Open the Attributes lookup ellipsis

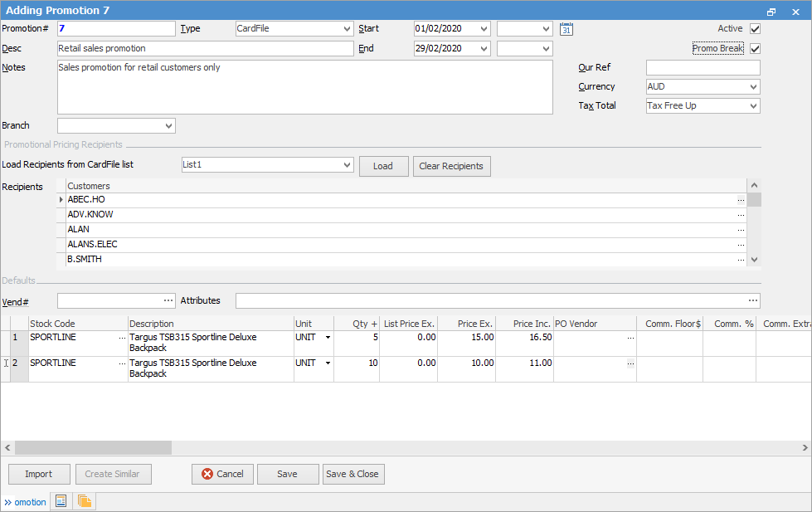point(752,300)
